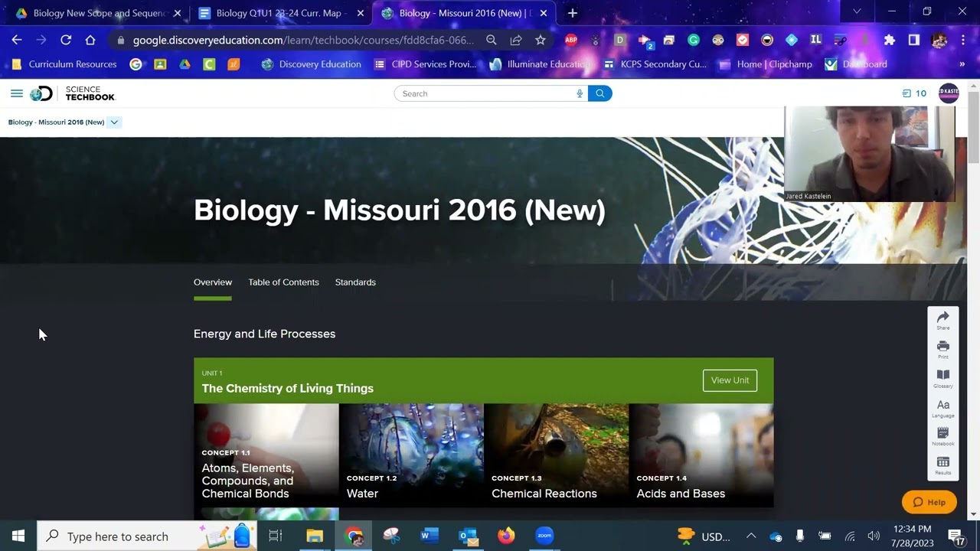
Task: Open the Chrome extensions puzzle icon
Action: [x=889, y=40]
